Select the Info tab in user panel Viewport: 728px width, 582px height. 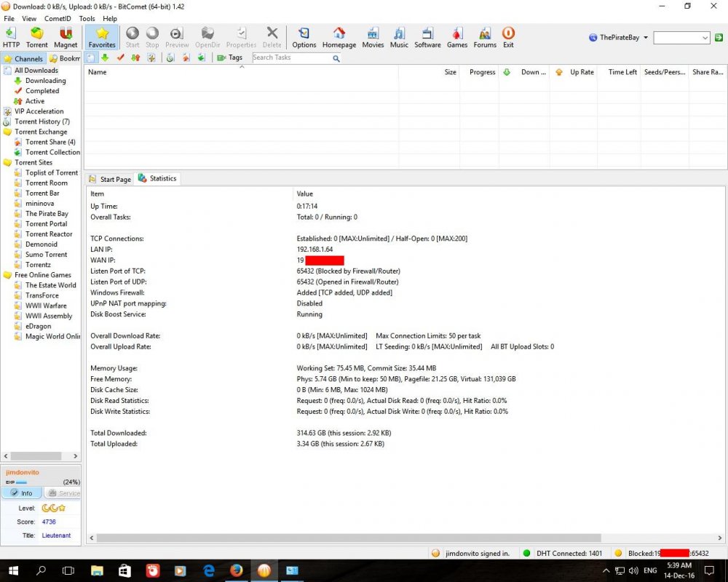click(x=22, y=493)
